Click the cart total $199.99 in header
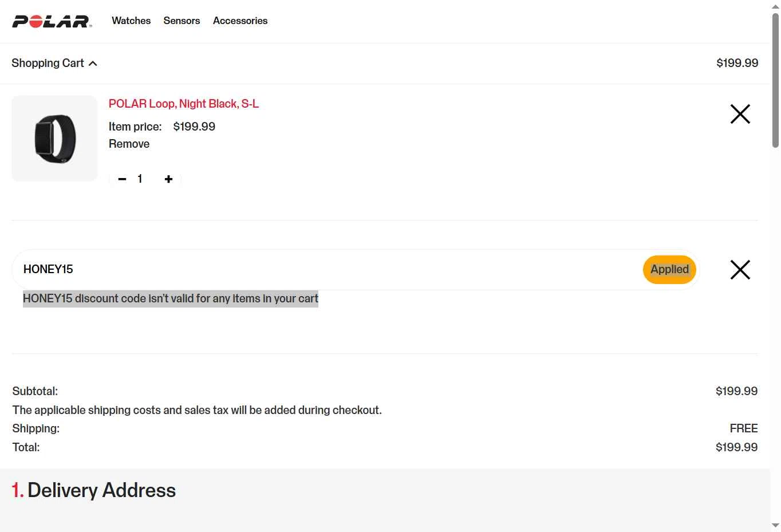This screenshot has width=781, height=532. (x=737, y=63)
